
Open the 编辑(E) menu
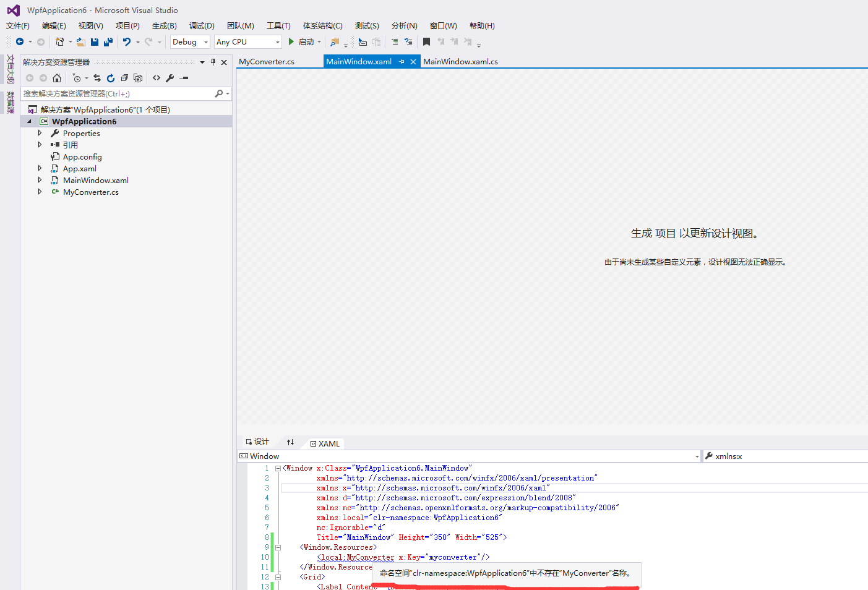coord(54,26)
